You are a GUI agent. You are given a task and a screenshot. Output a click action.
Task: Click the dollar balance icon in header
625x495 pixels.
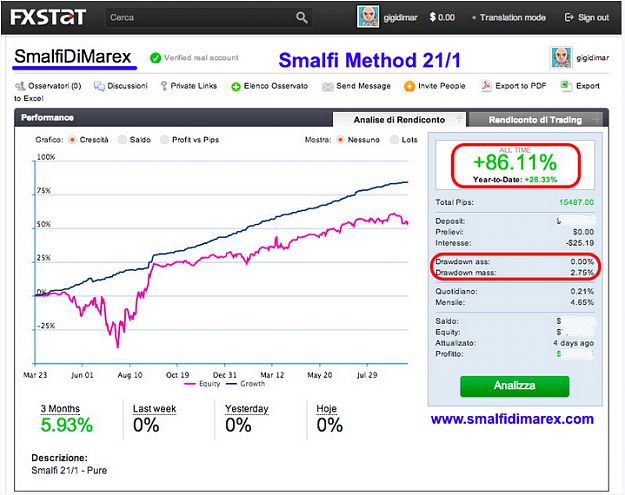432,17
